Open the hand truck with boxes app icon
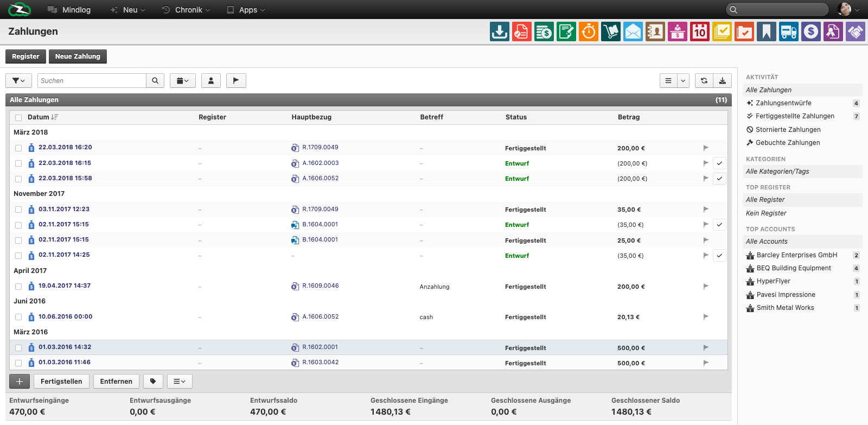This screenshot has width=868, height=425. pyautogui.click(x=610, y=31)
